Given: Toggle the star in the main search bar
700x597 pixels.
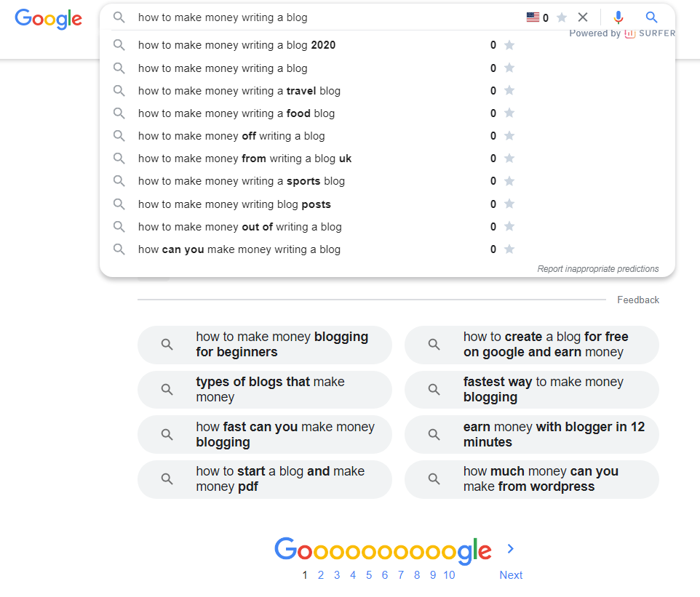Looking at the screenshot, I should [x=562, y=17].
